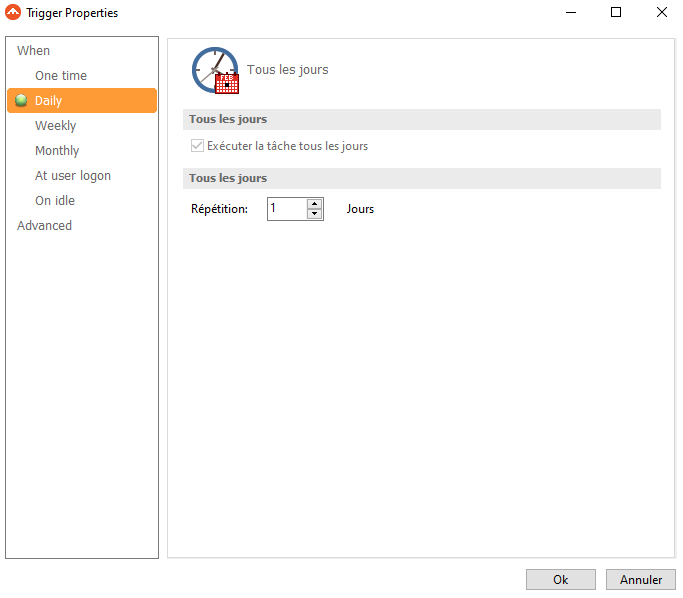Minimize the Trigger Properties window

click(571, 12)
